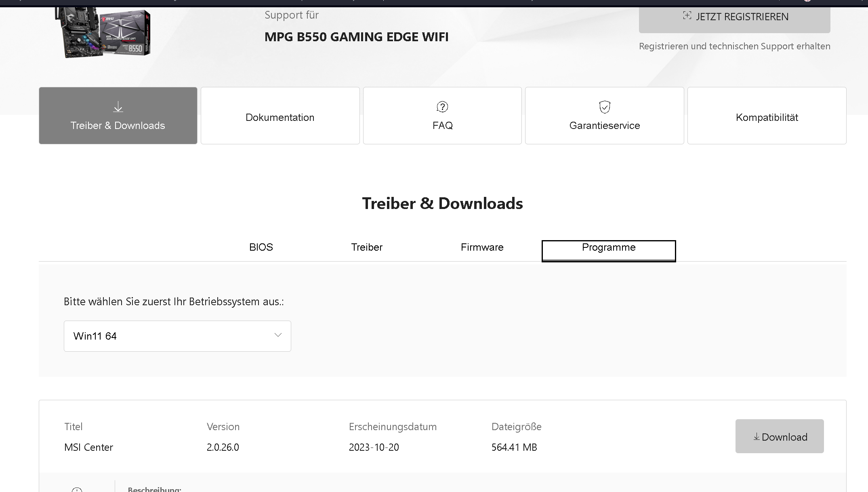Click the info icon below the MSI Center row
This screenshot has width=868, height=492.
(77, 490)
